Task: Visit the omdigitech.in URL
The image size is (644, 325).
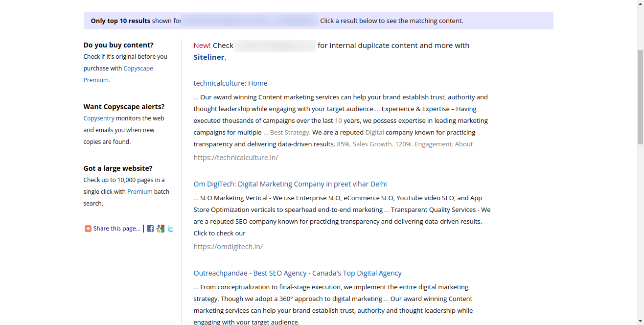Action: pos(228,246)
